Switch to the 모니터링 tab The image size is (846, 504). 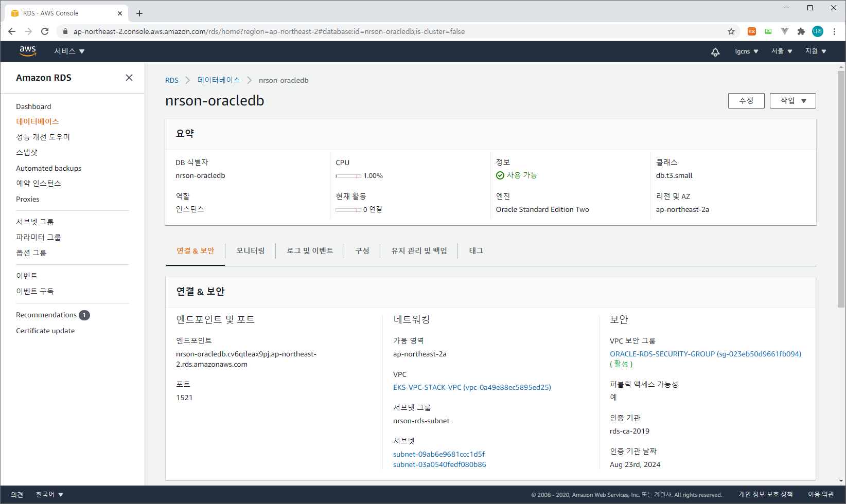click(x=251, y=251)
